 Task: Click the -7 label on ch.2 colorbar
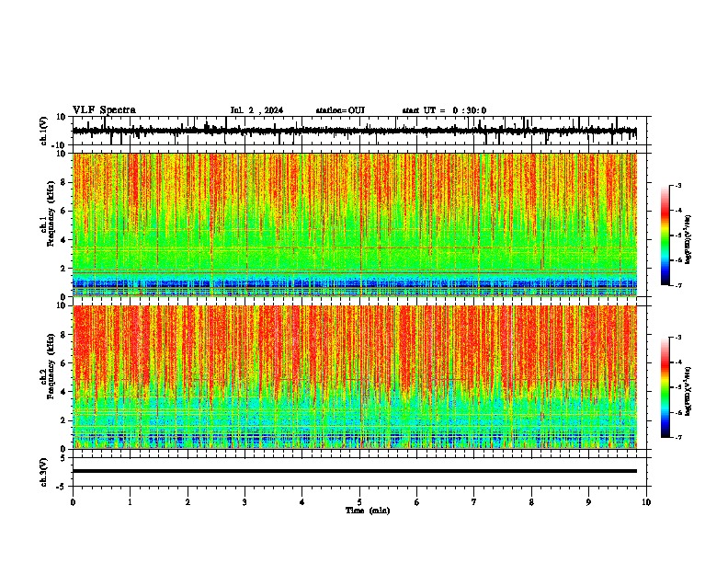click(677, 437)
